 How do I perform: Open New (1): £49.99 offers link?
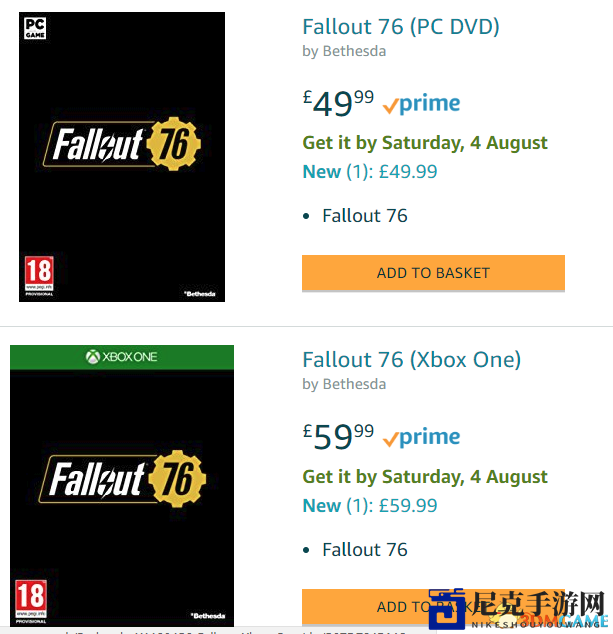370,171
